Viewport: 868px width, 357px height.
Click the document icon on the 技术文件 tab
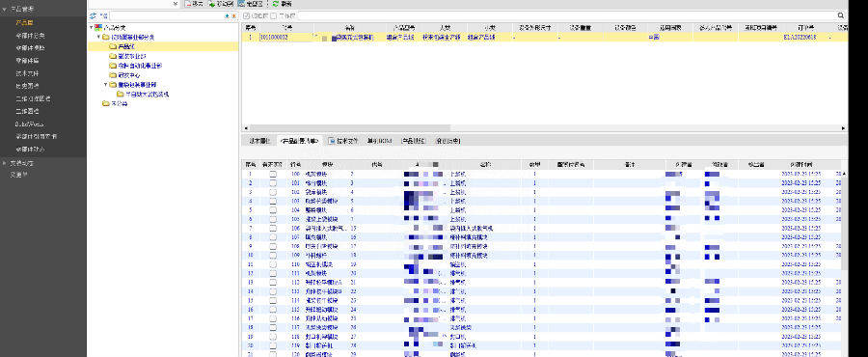332,141
